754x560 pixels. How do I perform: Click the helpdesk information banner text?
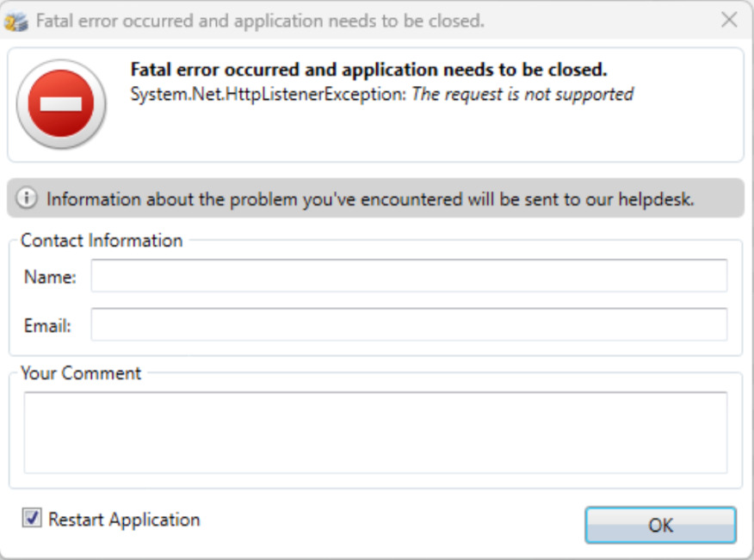(370, 199)
